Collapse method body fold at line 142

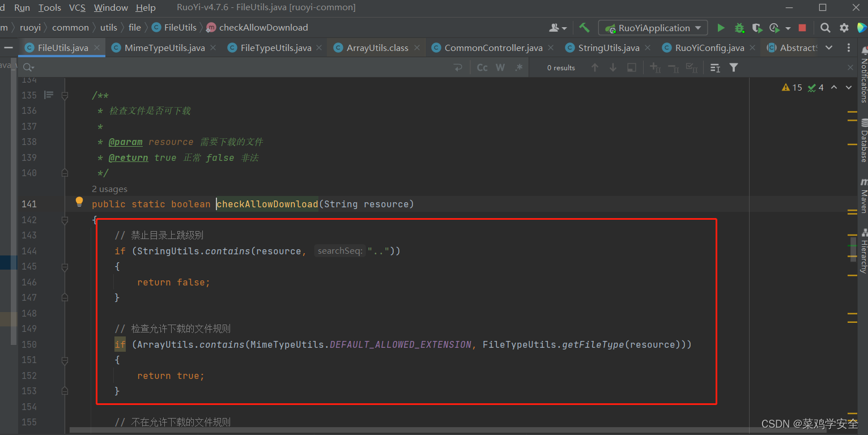tap(65, 220)
